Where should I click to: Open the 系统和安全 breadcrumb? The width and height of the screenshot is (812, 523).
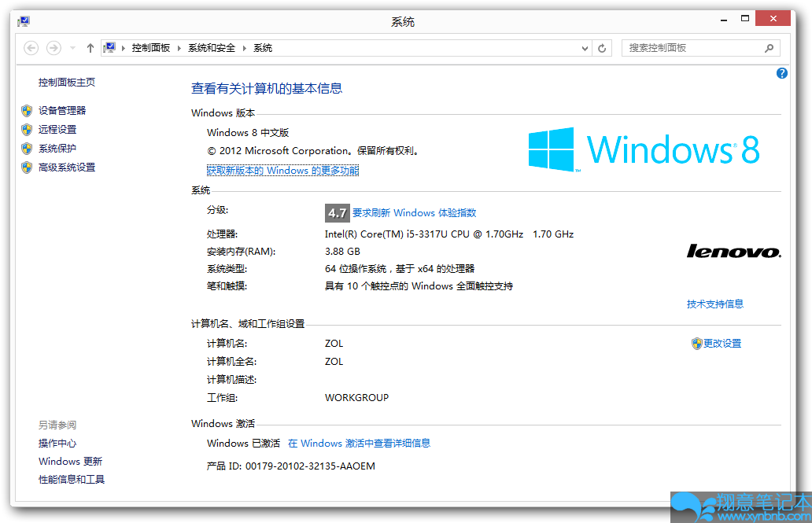tap(212, 48)
